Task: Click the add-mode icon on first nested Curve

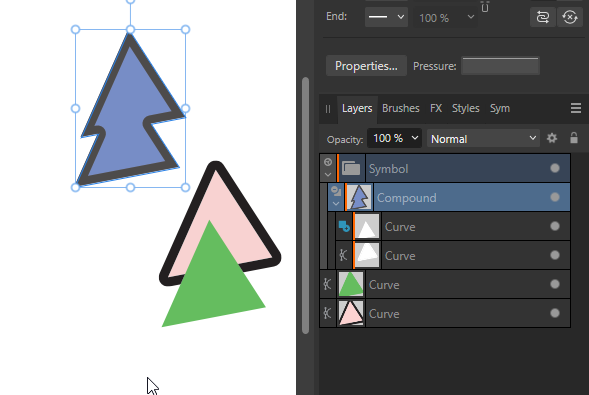Action: point(344,226)
